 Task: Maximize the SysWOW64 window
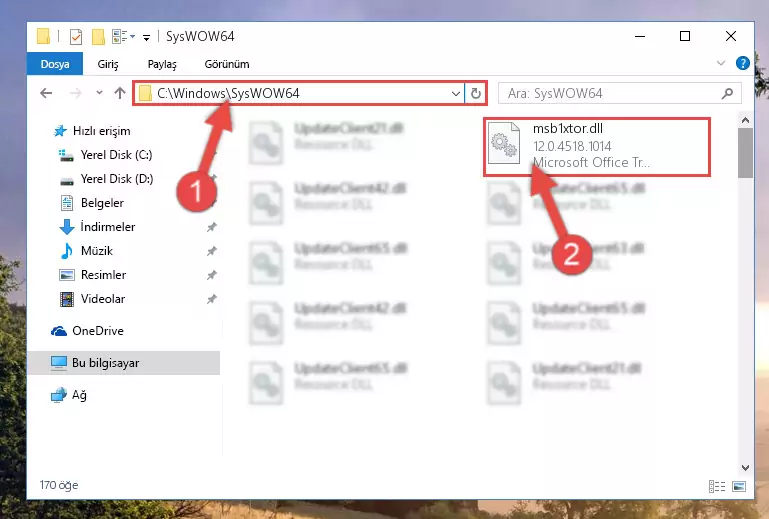point(685,36)
